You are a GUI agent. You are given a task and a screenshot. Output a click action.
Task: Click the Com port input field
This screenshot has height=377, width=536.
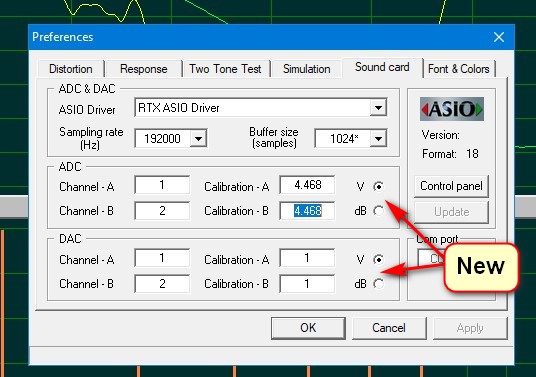coord(431,258)
